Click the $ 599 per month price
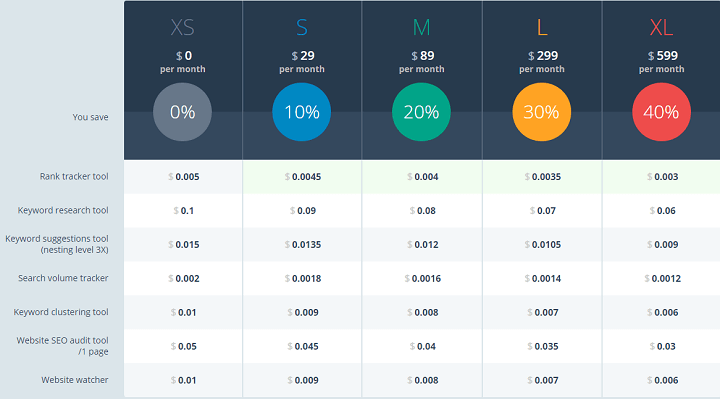 [662, 62]
